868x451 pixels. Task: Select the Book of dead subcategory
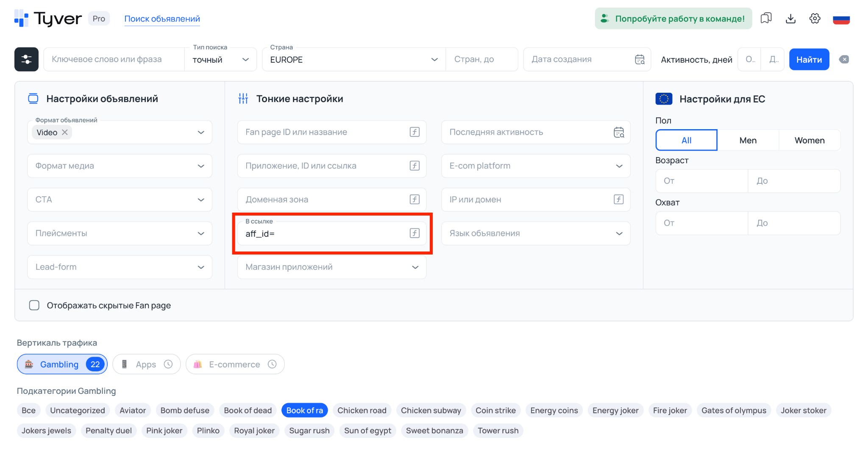pyautogui.click(x=248, y=410)
